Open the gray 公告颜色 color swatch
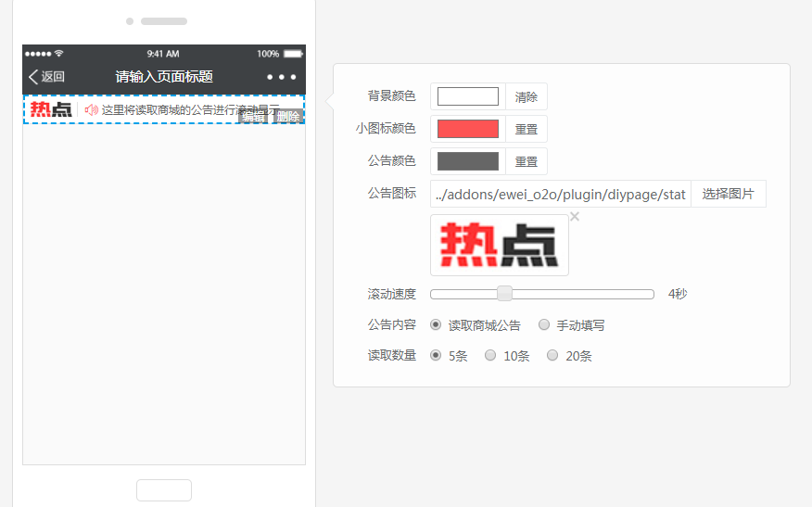The image size is (812, 507). pos(468,161)
